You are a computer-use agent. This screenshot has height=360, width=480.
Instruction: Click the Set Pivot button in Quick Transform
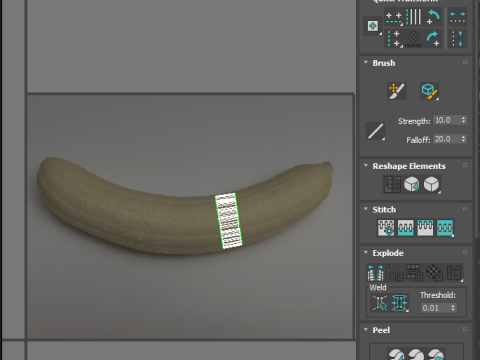pos(373,26)
